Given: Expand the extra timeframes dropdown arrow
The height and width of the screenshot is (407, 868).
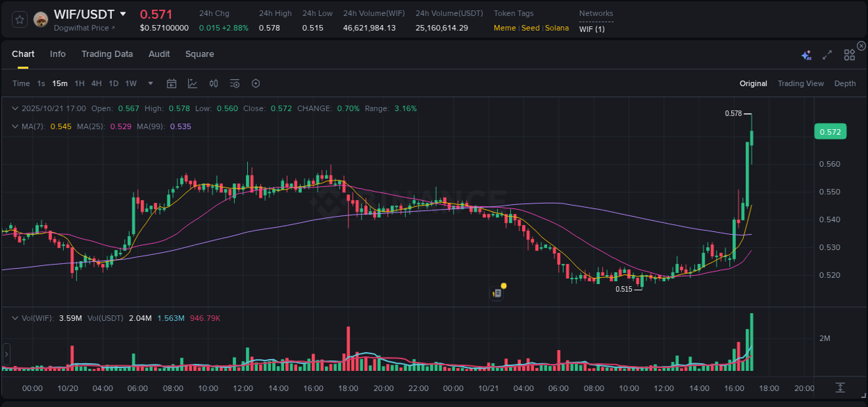Looking at the screenshot, I should tap(150, 83).
